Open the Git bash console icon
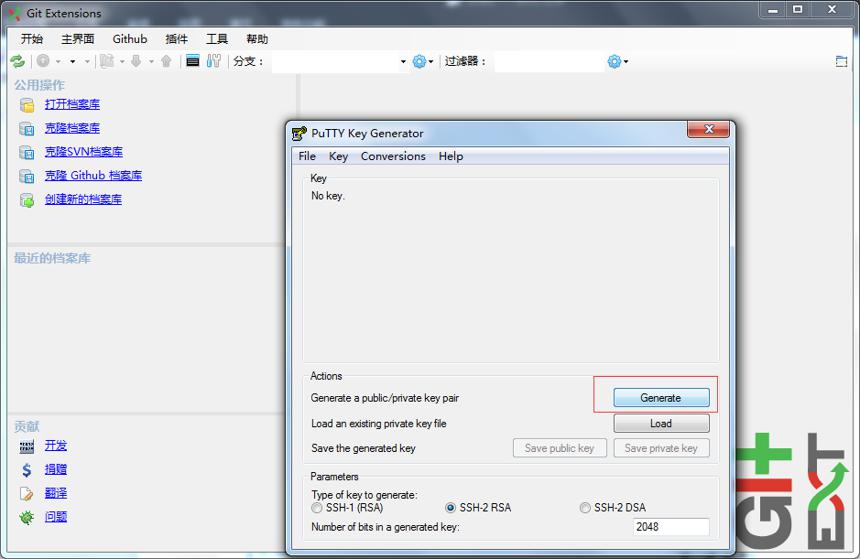This screenshot has width=860, height=559. pyautogui.click(x=193, y=61)
